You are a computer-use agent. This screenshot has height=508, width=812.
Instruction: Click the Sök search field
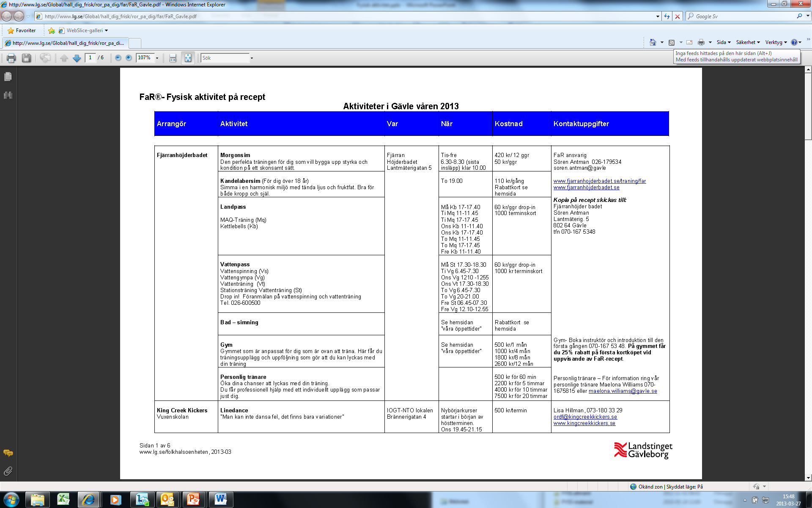225,58
